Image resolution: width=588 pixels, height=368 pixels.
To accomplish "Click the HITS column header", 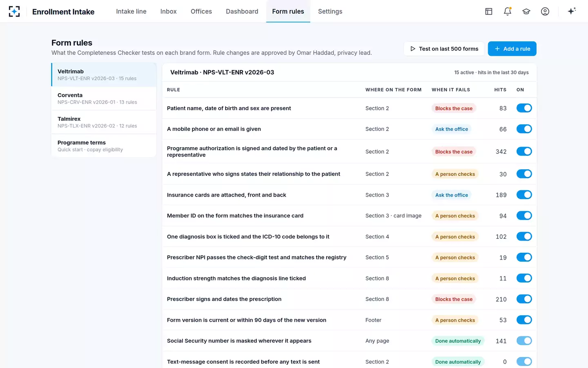I will click(500, 90).
